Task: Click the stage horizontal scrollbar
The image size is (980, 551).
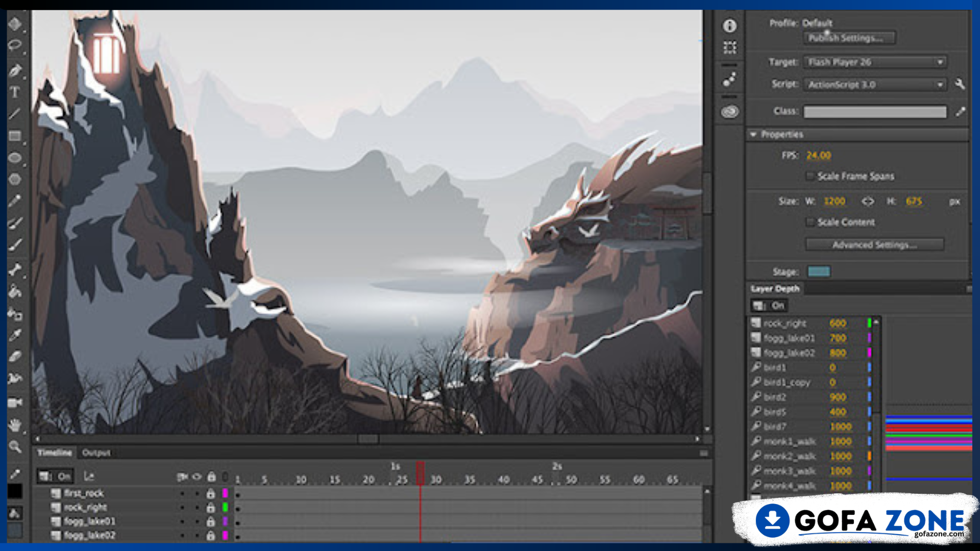Action: point(367,439)
